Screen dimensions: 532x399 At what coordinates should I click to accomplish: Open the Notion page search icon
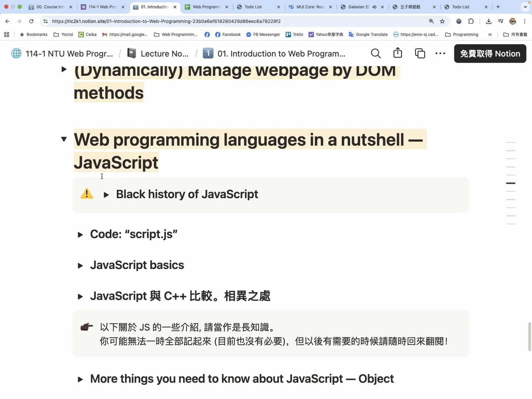[x=376, y=54]
